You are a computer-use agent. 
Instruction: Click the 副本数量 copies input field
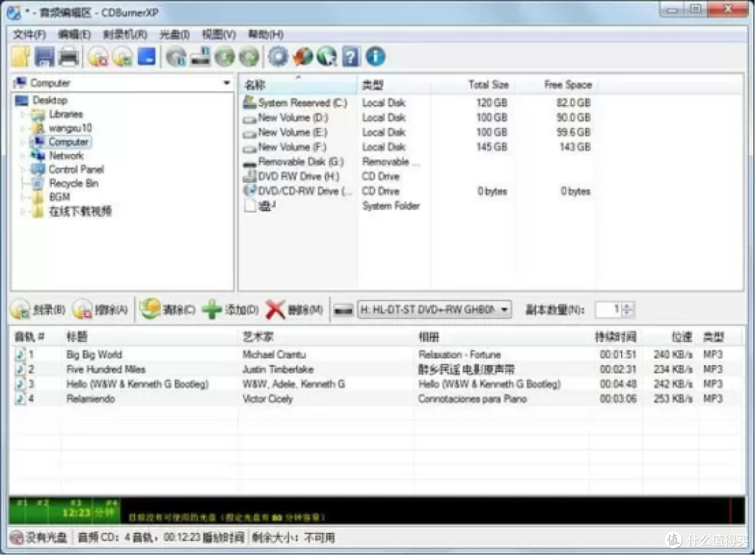point(609,309)
